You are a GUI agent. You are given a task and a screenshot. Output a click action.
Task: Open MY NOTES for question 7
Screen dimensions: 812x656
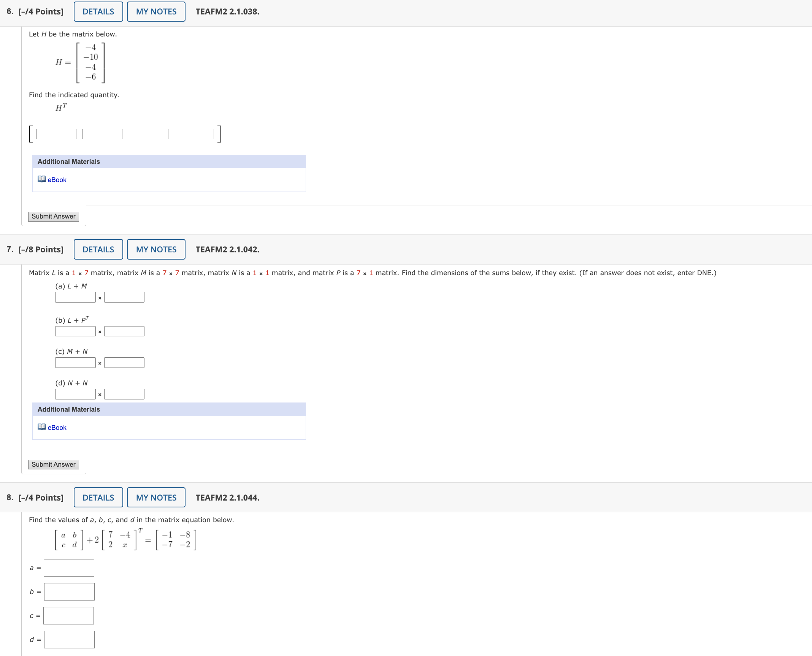[x=155, y=249]
